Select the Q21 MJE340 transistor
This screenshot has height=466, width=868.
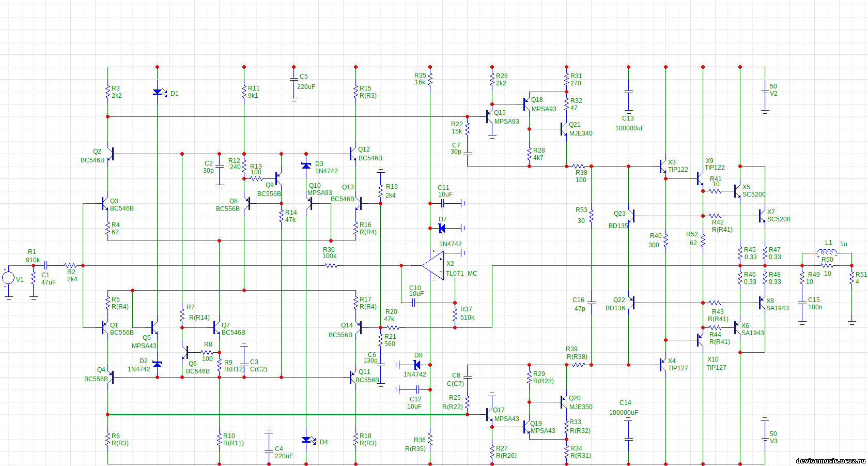[564, 129]
